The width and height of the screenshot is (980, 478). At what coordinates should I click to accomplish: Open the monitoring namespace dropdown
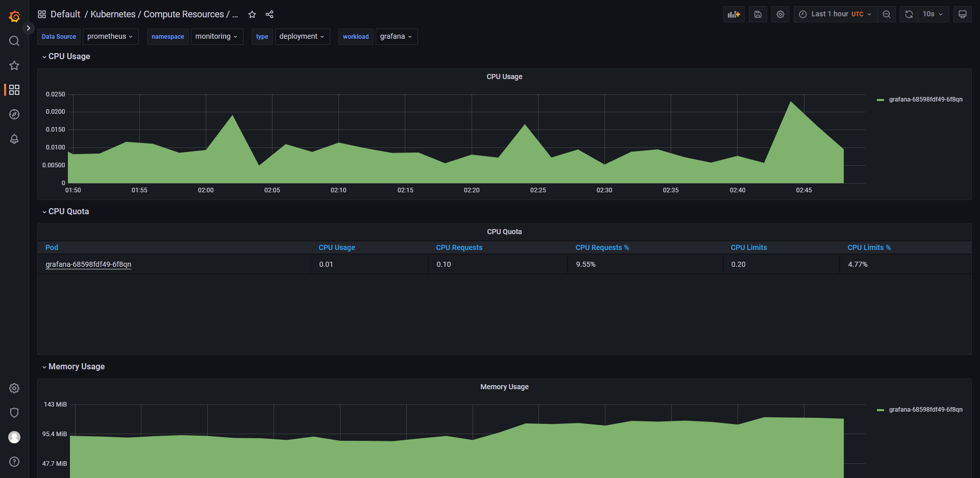pyautogui.click(x=217, y=37)
